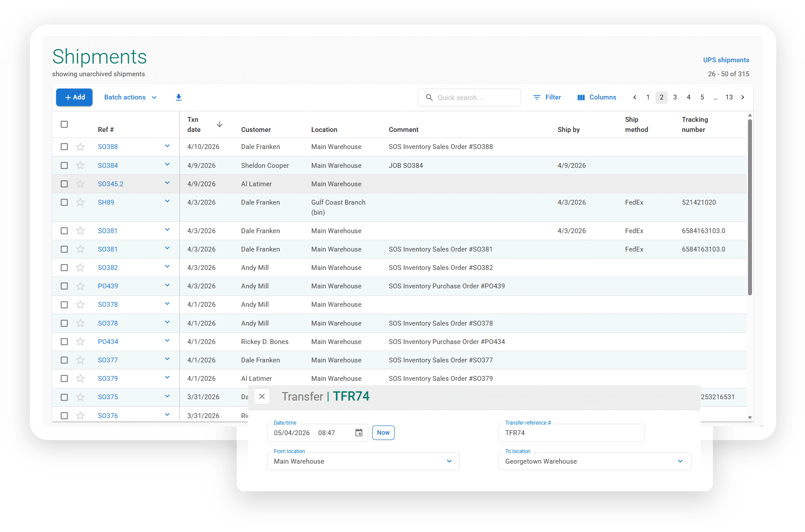Star the SO388 shipment
The width and height of the screenshot is (805, 532).
pos(80,147)
